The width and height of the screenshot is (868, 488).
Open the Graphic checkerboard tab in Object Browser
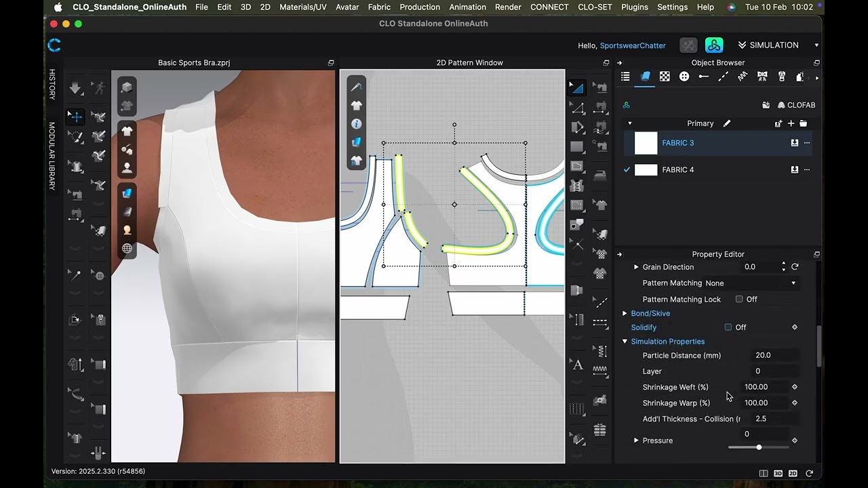[665, 77]
